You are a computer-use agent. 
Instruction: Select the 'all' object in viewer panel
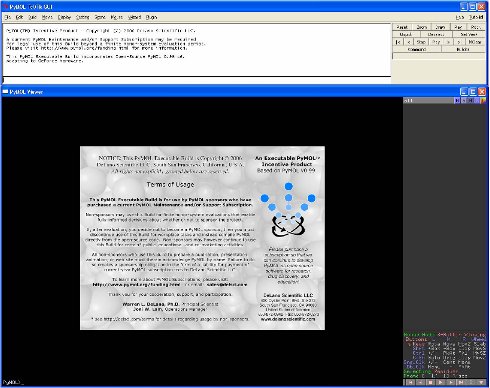click(x=429, y=100)
